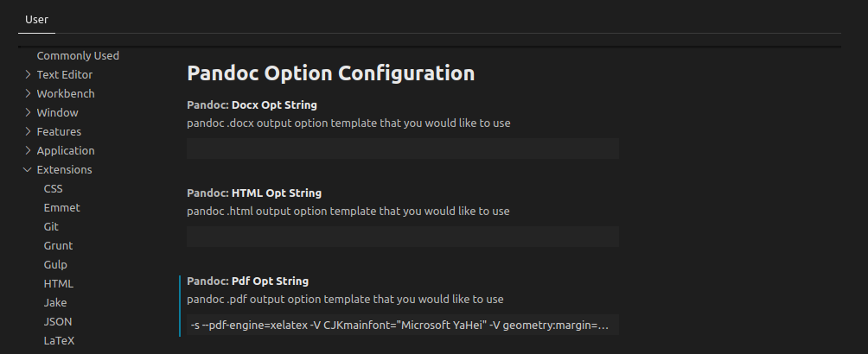The height and width of the screenshot is (354, 868).
Task: Expand the Application section arrow
Action: 28,150
